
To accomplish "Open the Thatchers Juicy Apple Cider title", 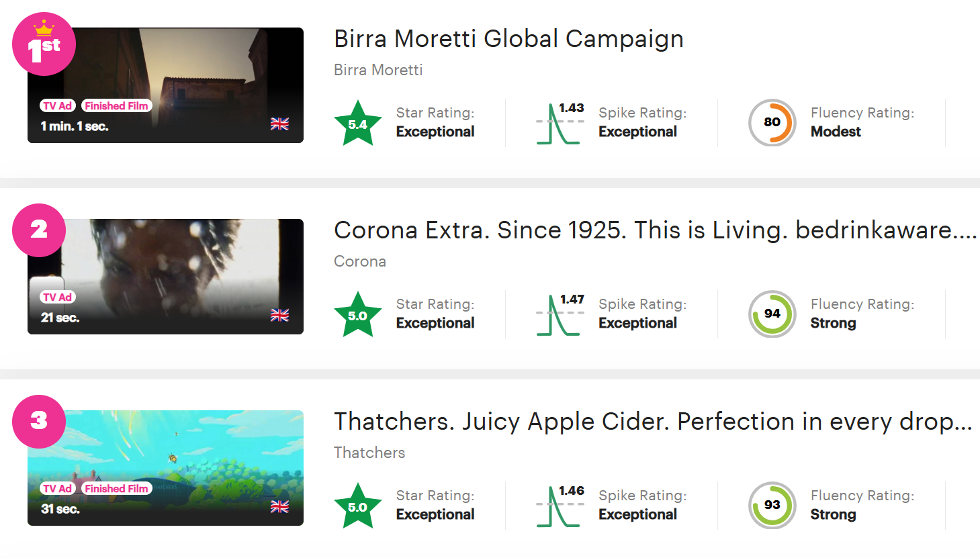I will 653,422.
